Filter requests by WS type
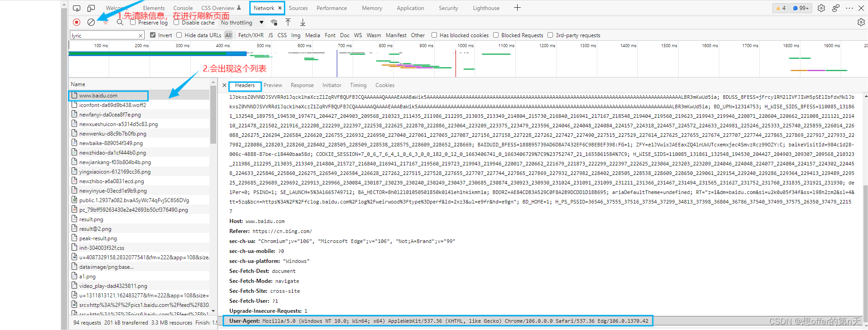The height and width of the screenshot is (330, 868). pos(358,35)
